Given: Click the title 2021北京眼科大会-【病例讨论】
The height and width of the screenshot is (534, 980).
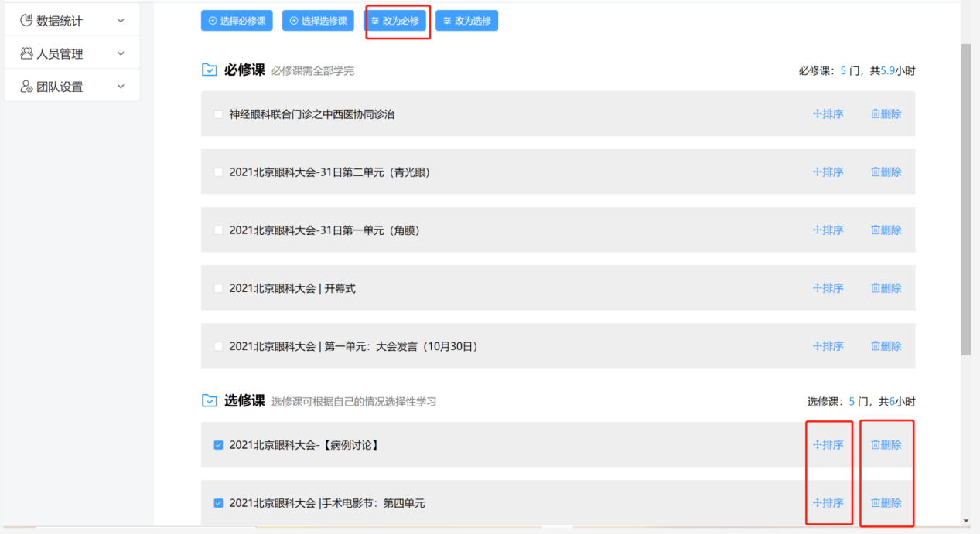Looking at the screenshot, I should tap(305, 445).
